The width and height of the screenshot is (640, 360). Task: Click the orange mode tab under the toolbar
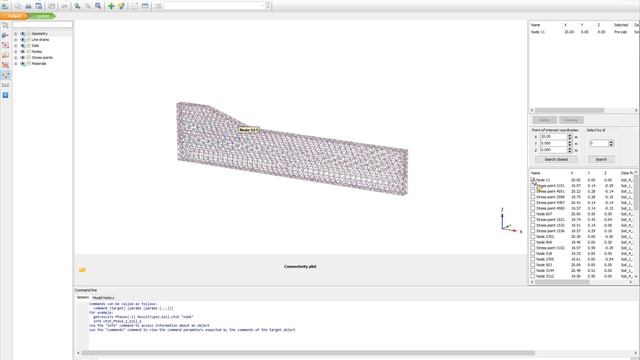coord(14,16)
